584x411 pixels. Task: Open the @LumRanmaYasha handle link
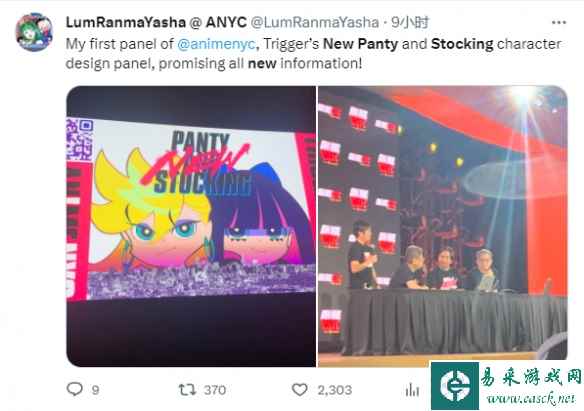[x=315, y=22]
